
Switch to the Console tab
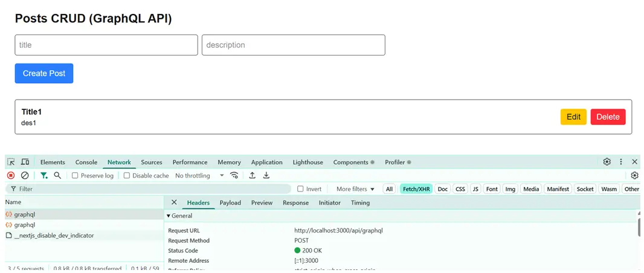[86, 162]
